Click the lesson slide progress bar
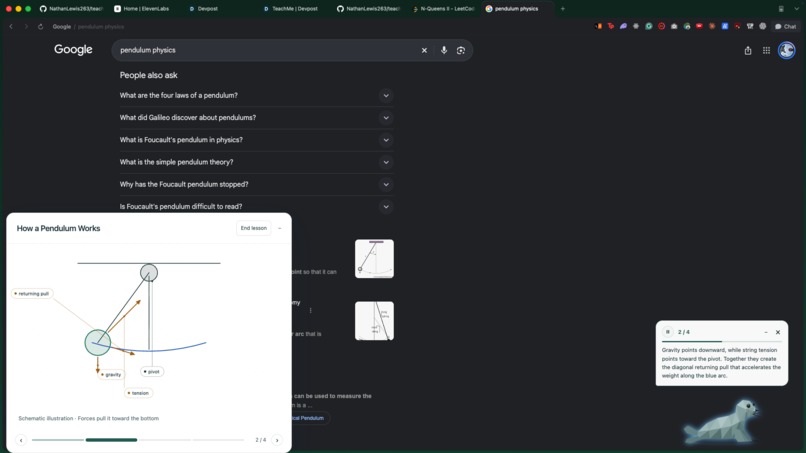 tap(138, 440)
